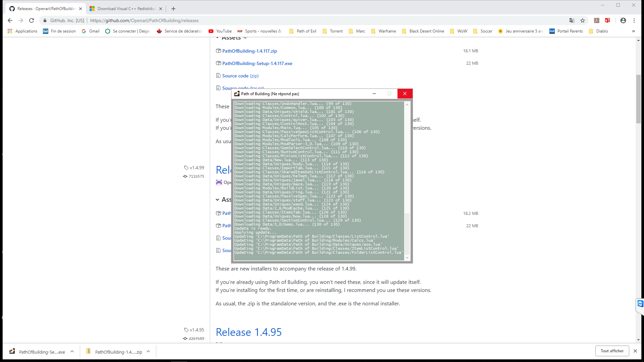The width and height of the screenshot is (644, 362).
Task: Open the Google Translate extension icon
Action: click(572, 20)
